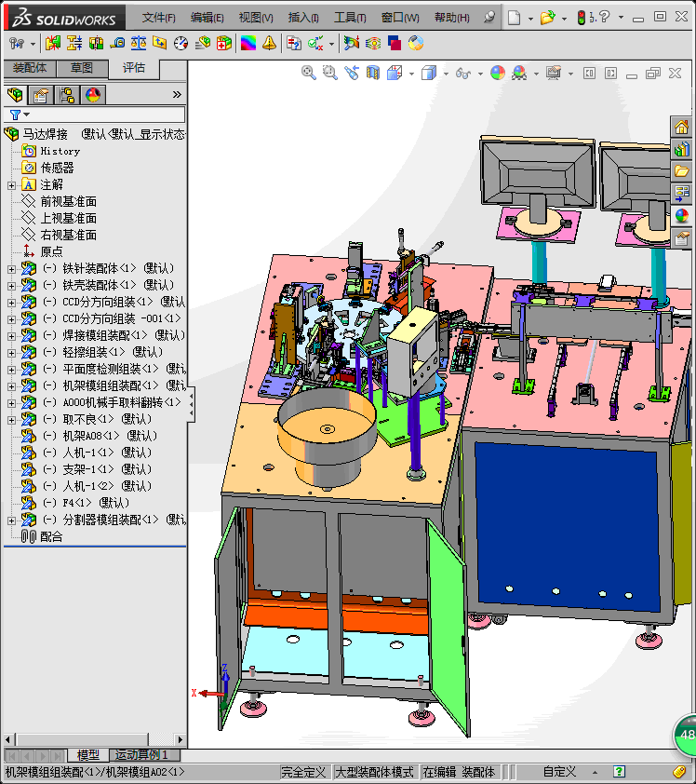This screenshot has height=784, width=696.
Task: Open the 工具(T) menu
Action: [350, 18]
